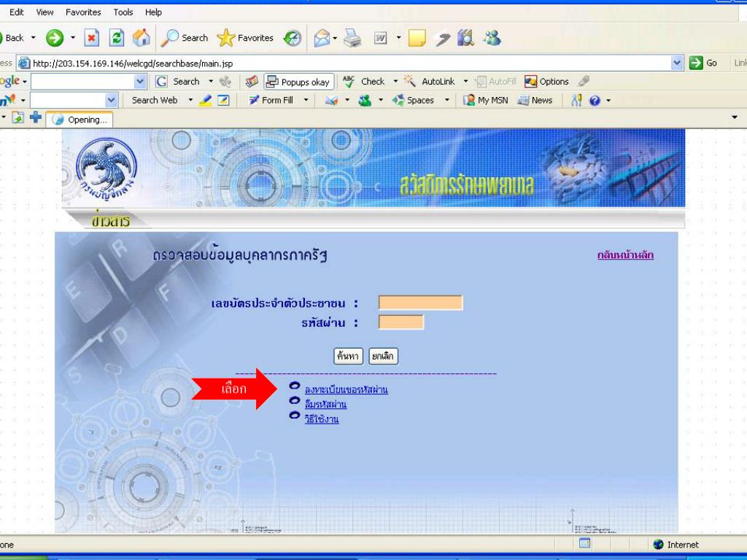Click the Research book icon
This screenshot has height=560, width=747.
click(465, 38)
